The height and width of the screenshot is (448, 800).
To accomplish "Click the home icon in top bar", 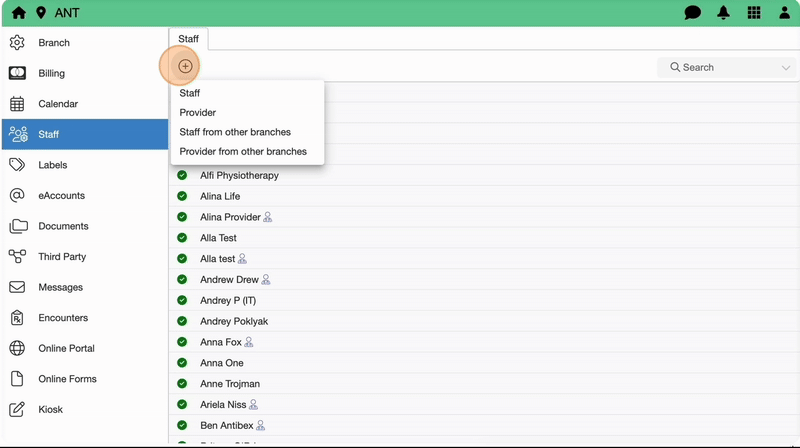I will tap(18, 13).
